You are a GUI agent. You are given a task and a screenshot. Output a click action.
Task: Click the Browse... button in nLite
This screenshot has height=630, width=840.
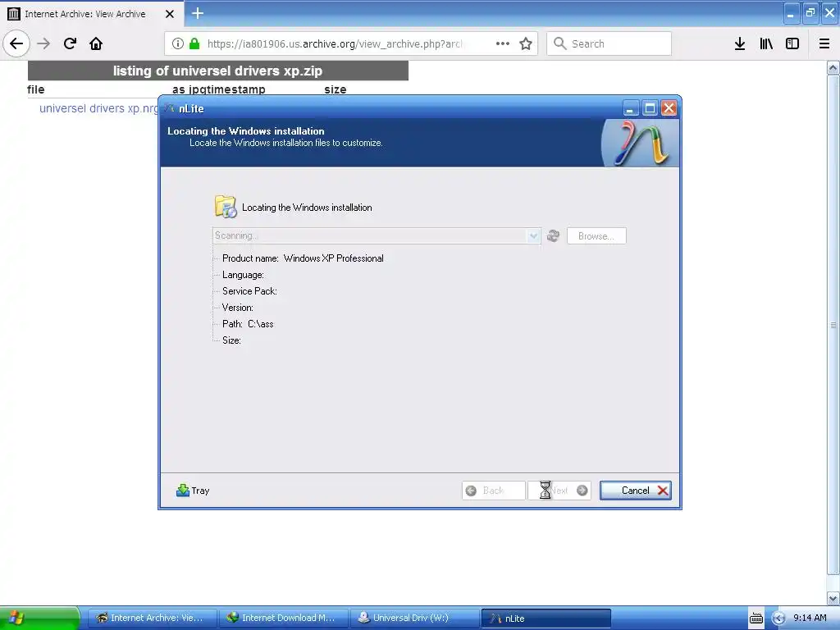pyautogui.click(x=596, y=235)
